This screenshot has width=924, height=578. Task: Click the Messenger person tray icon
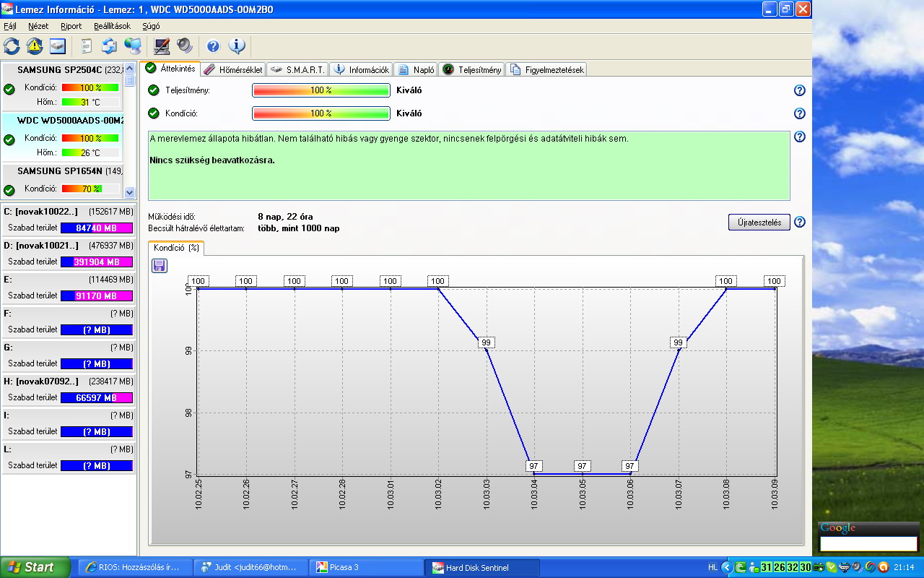click(x=754, y=567)
